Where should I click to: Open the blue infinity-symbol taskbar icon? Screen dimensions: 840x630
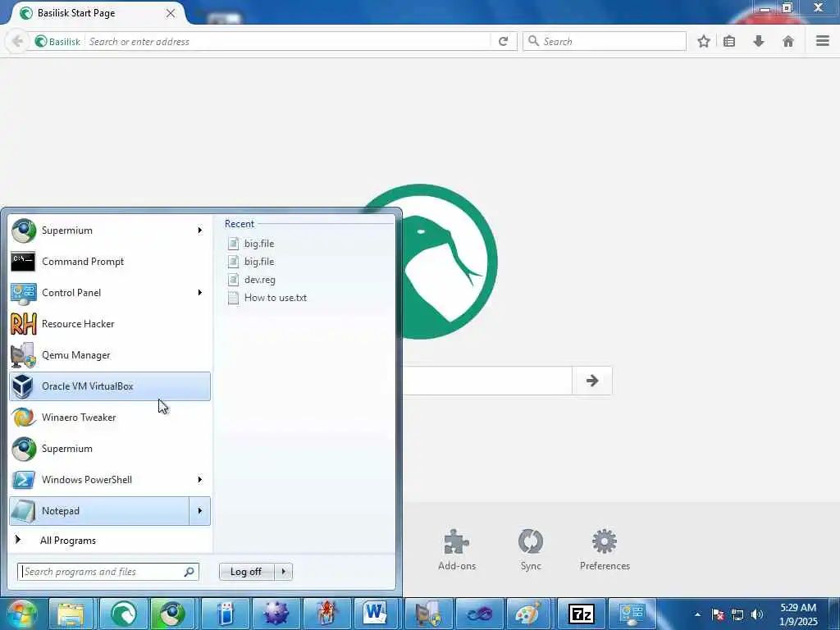479,614
